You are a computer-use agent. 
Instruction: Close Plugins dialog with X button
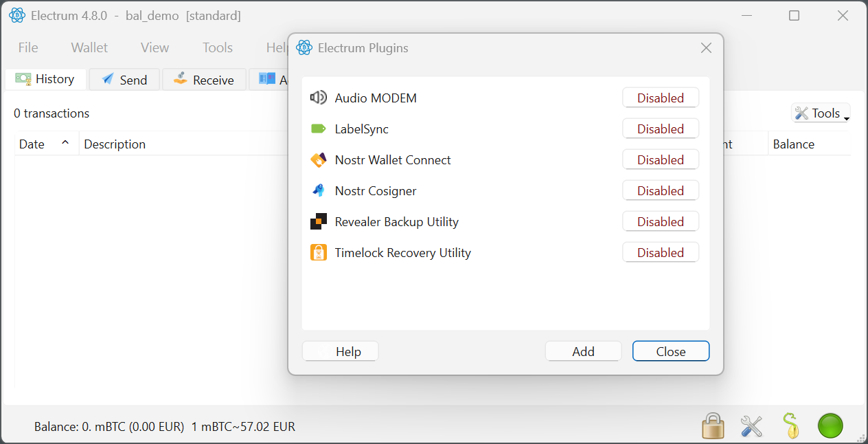[706, 47]
